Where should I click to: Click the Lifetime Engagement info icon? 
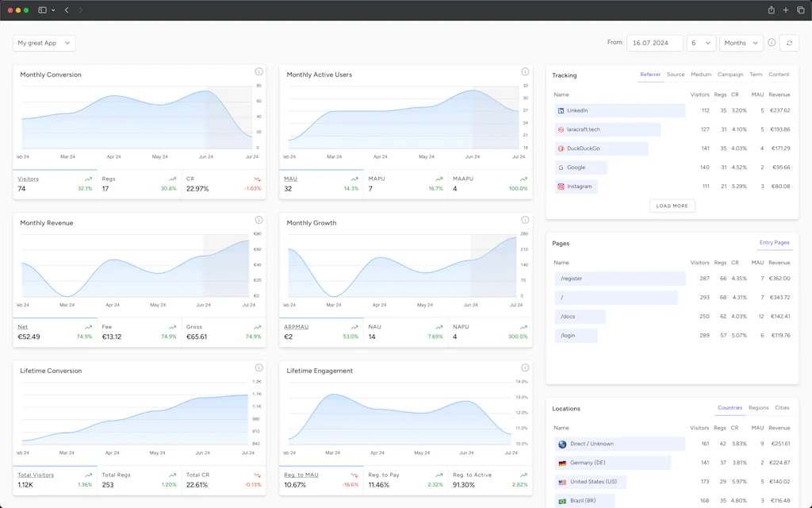pos(525,368)
